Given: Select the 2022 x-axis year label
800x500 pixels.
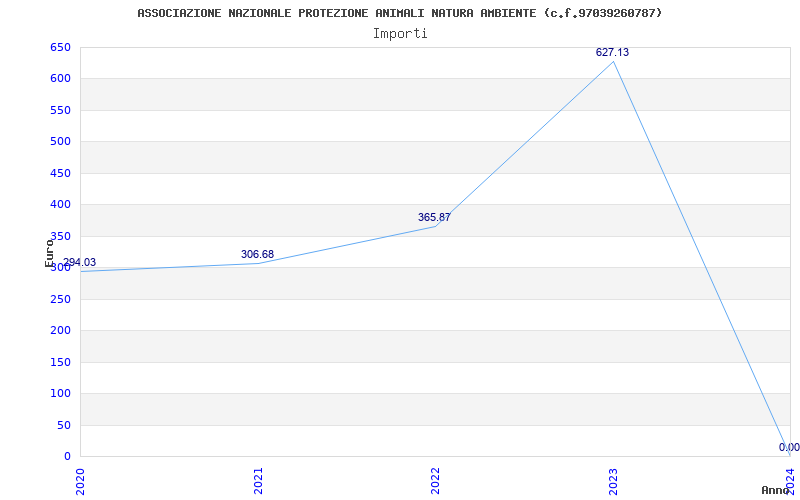Looking at the screenshot, I should click(x=435, y=481).
